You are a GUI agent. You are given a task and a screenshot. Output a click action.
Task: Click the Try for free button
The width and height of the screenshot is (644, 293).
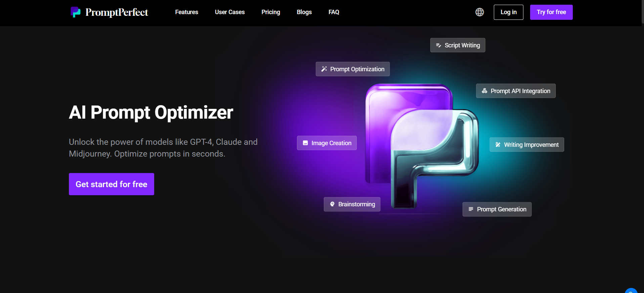tap(551, 12)
